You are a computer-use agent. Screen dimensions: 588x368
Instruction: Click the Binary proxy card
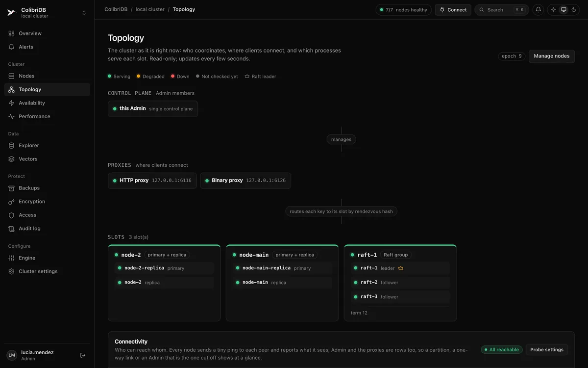click(x=245, y=181)
